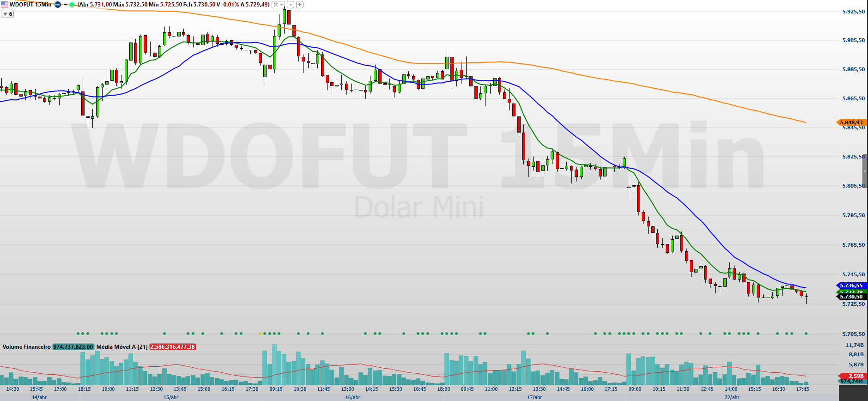
Task: Open the drawing tools dropdown in header
Action: click(x=278, y=5)
